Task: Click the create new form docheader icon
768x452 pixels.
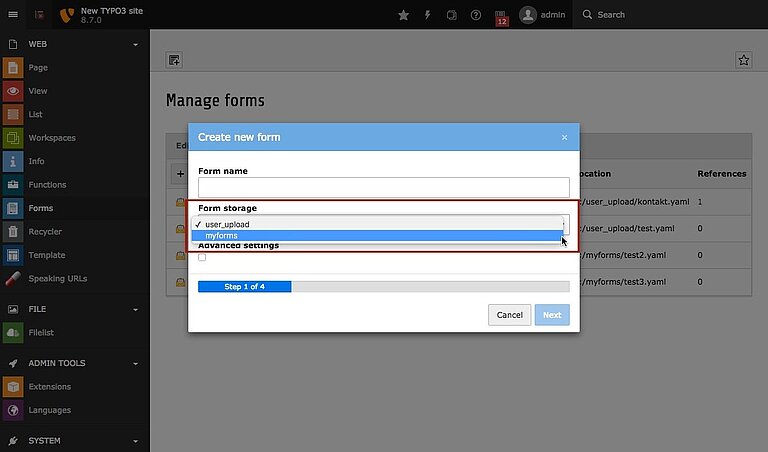Action: [174, 60]
